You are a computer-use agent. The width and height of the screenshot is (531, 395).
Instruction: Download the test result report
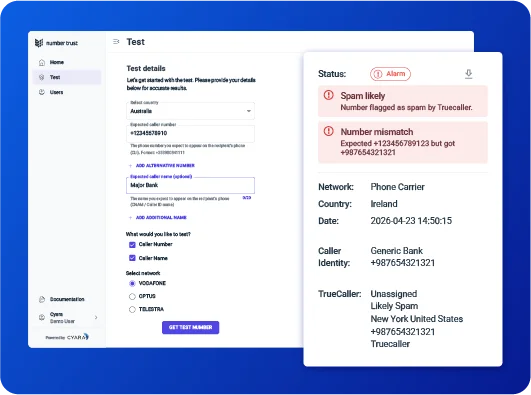pyautogui.click(x=468, y=74)
